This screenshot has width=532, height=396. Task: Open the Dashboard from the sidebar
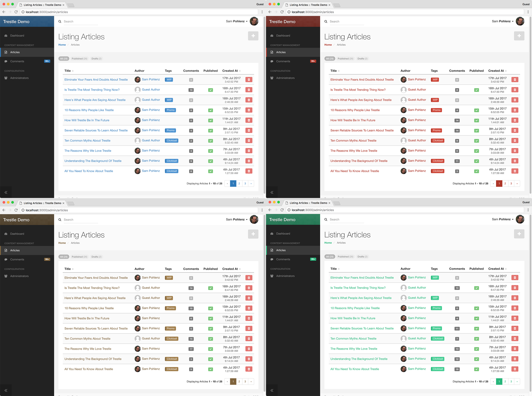(17, 35)
